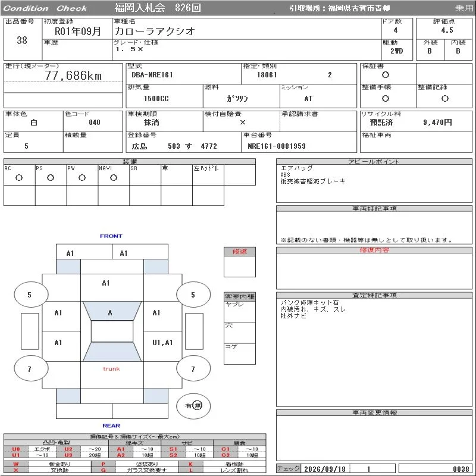The width and height of the screenshot is (476, 476).
Task: Select the rear-left tire circle marked 7
Action: click(31, 368)
